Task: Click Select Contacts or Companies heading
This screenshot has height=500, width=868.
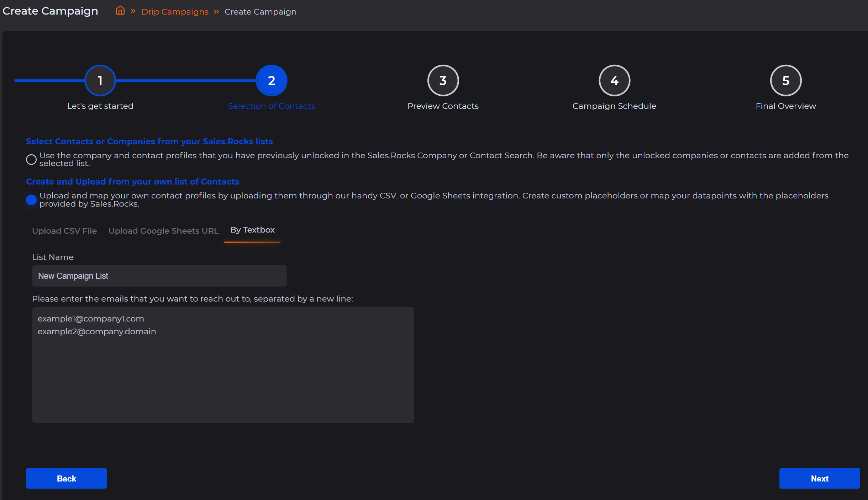Action: [x=149, y=142]
